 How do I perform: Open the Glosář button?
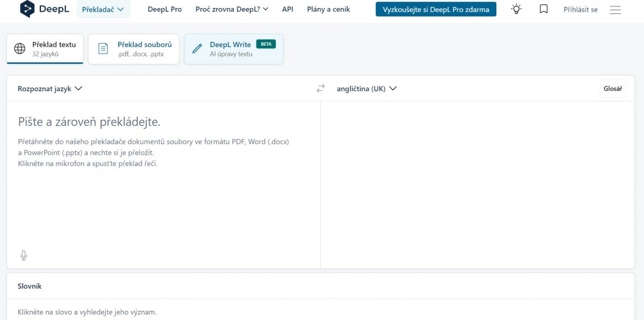click(x=612, y=89)
